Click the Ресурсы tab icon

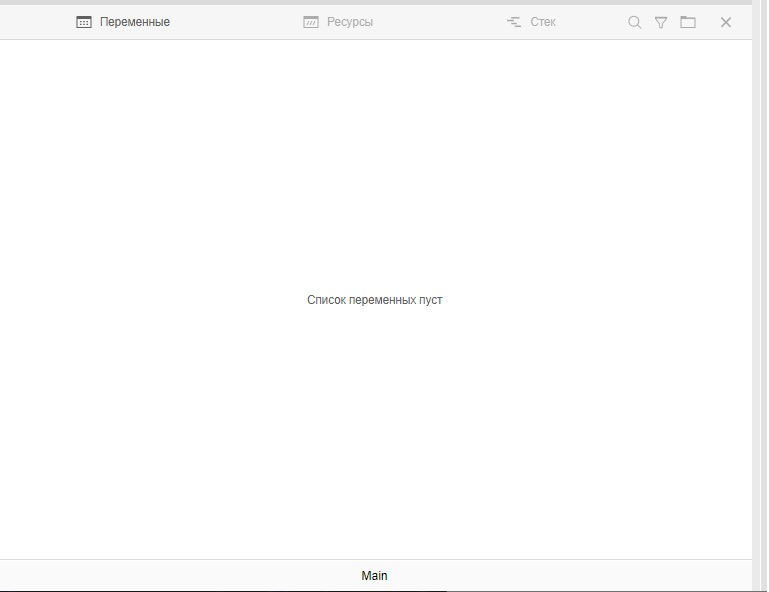311,22
